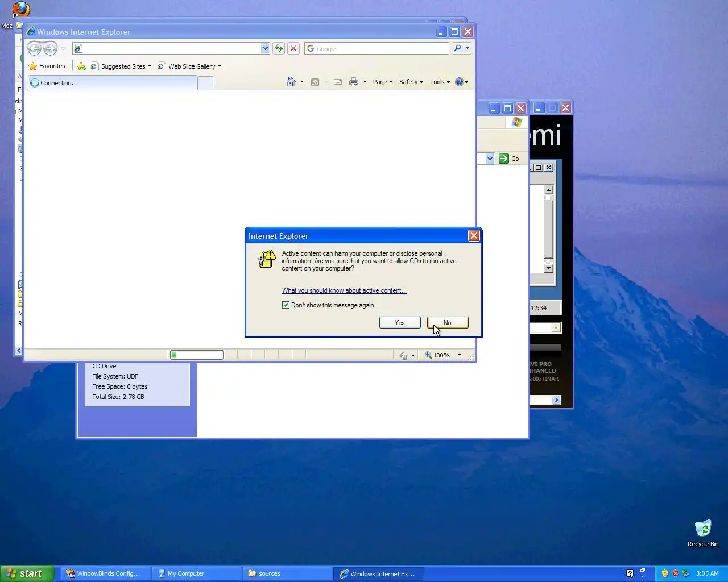Click the Refresh icon beside the address bar
Screen dimensions: 728x582
279,48
